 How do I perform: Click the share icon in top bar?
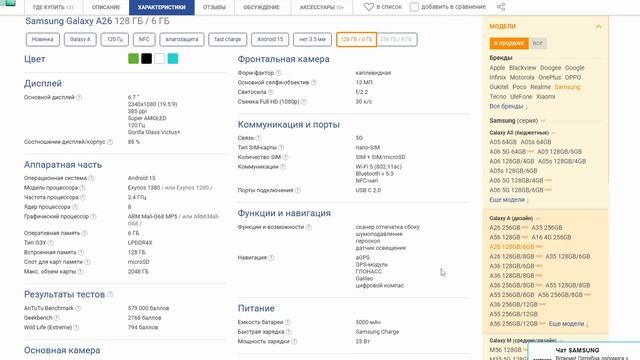click(x=501, y=7)
